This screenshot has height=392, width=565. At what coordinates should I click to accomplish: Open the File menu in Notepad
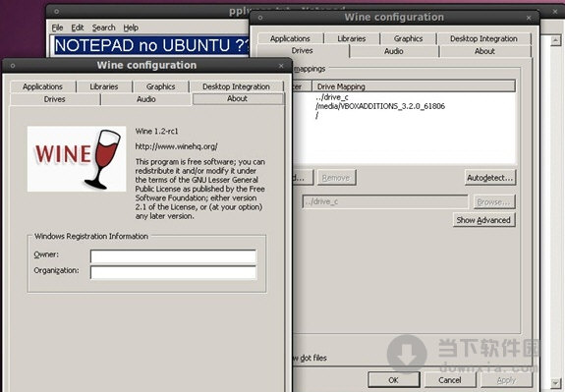(x=57, y=28)
